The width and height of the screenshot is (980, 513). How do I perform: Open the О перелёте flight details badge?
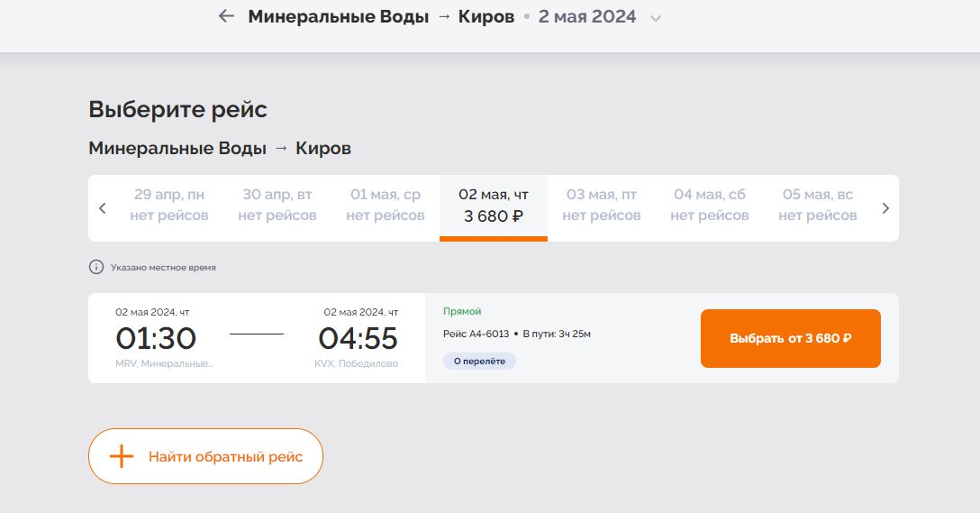coord(479,362)
